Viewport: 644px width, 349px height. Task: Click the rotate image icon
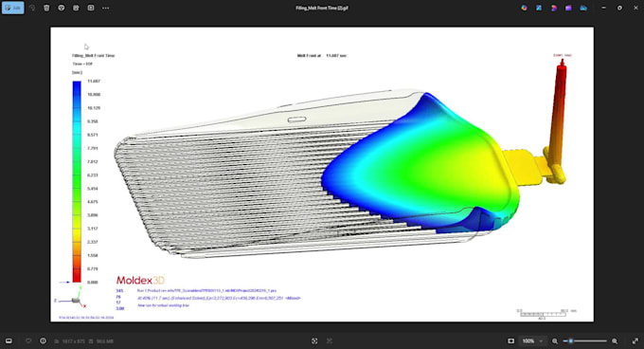coord(32,8)
